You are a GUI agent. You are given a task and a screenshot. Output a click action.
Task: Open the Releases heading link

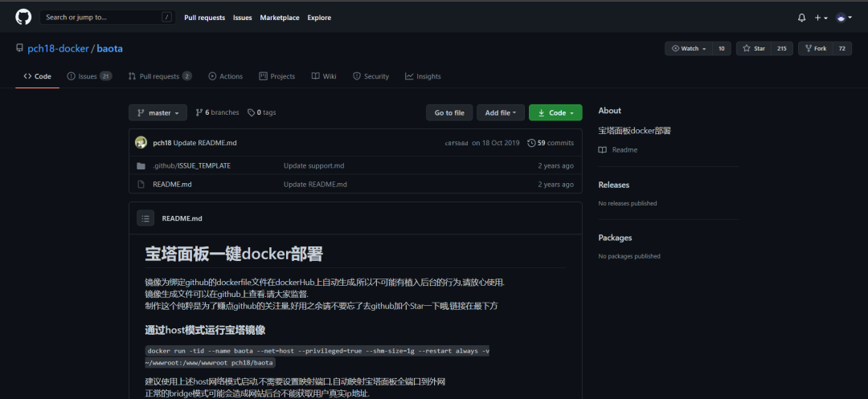pos(613,185)
